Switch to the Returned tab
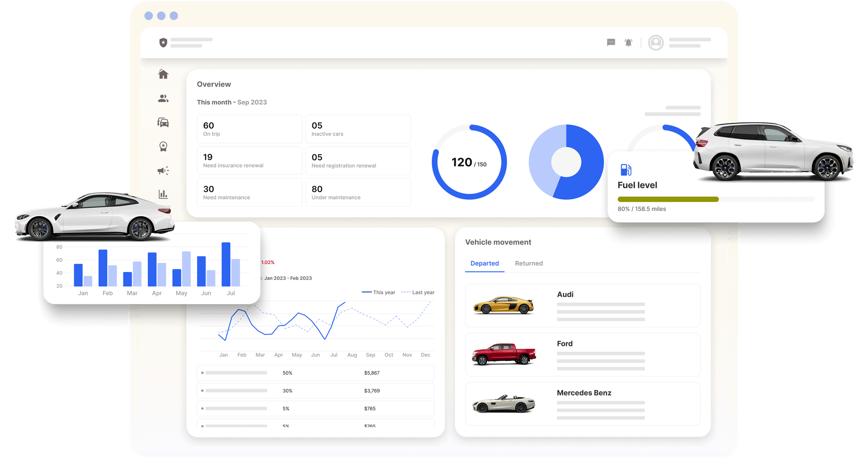The height and width of the screenshot is (464, 868). click(528, 263)
